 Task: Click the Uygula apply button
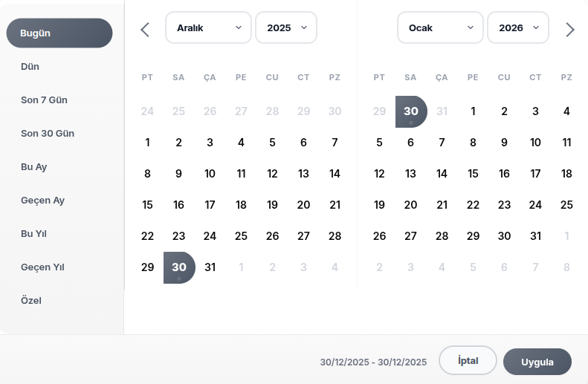(x=537, y=362)
